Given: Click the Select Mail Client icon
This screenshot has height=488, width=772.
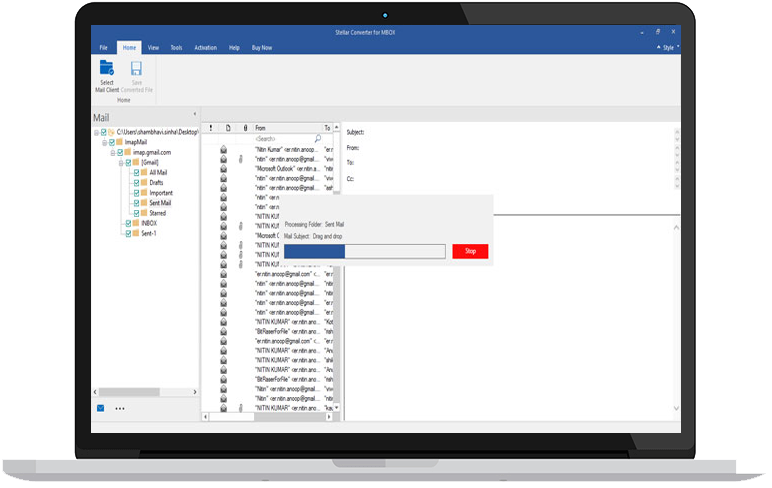Looking at the screenshot, I should (x=106, y=69).
